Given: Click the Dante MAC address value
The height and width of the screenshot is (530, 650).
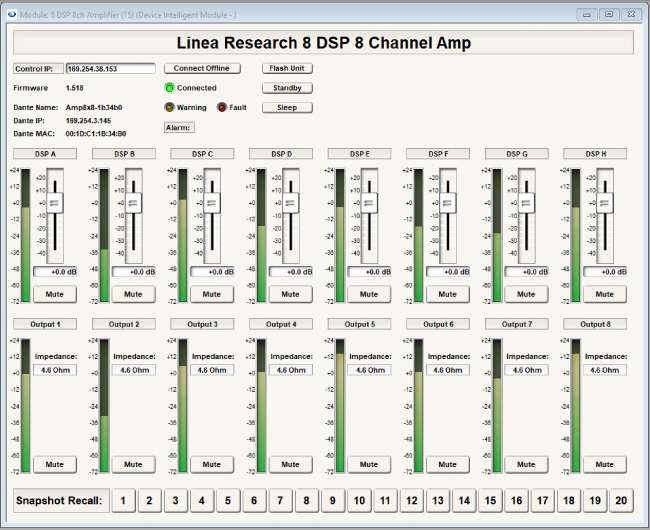Looking at the screenshot, I should click(96, 134).
